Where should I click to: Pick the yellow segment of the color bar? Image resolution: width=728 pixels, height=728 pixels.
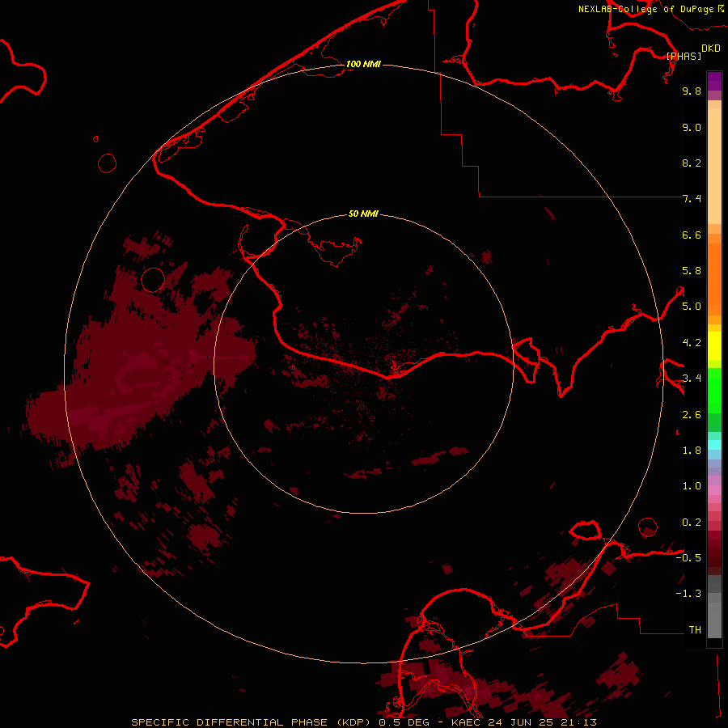tap(714, 346)
